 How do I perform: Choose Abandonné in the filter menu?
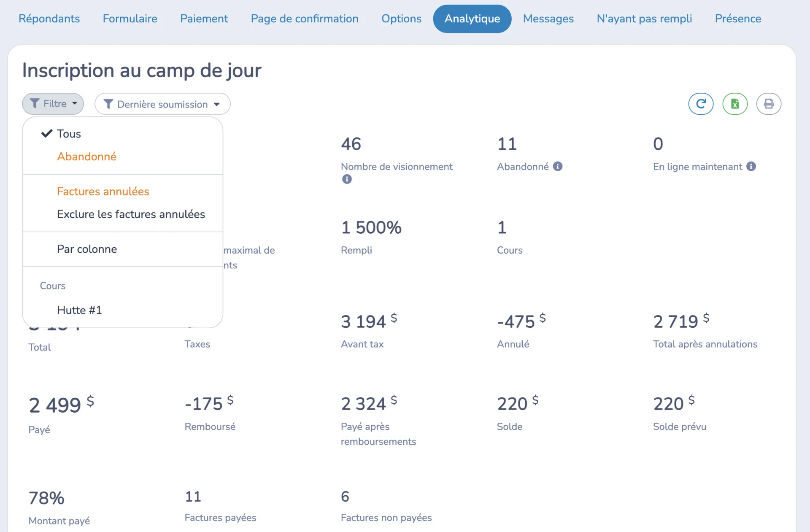(122, 157)
